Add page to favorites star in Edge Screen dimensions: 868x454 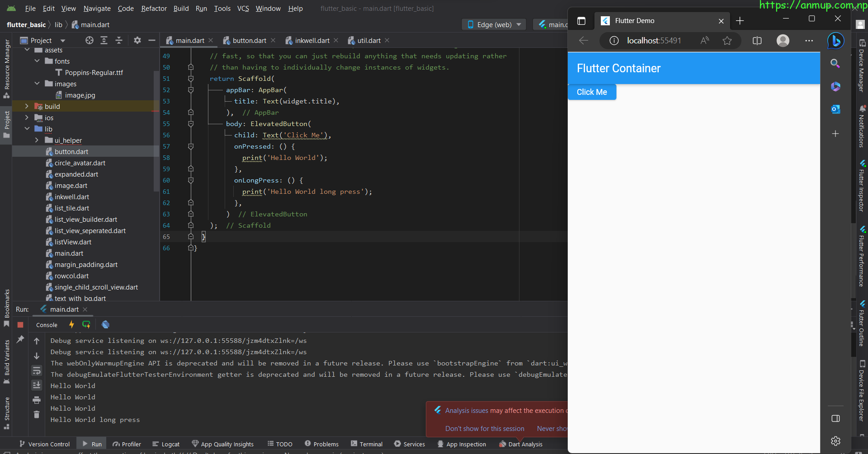[727, 41]
